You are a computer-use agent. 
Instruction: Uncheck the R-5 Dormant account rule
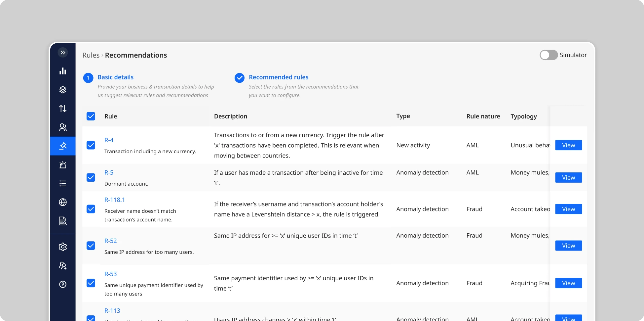tap(91, 177)
